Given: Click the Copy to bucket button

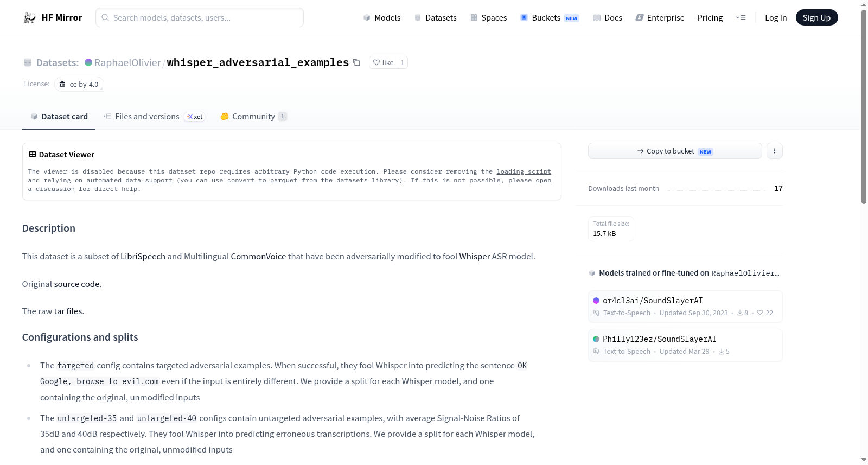Looking at the screenshot, I should (675, 151).
